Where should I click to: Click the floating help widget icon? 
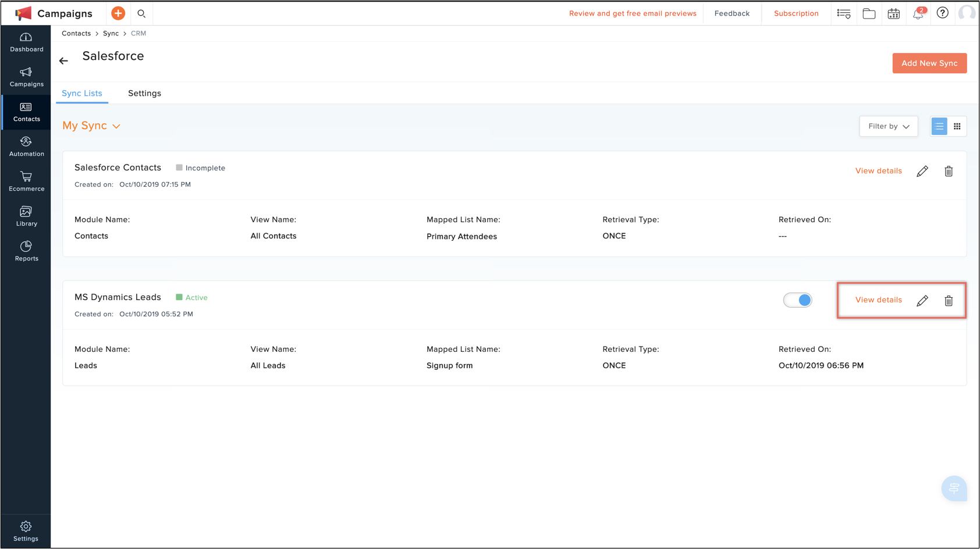(x=954, y=489)
